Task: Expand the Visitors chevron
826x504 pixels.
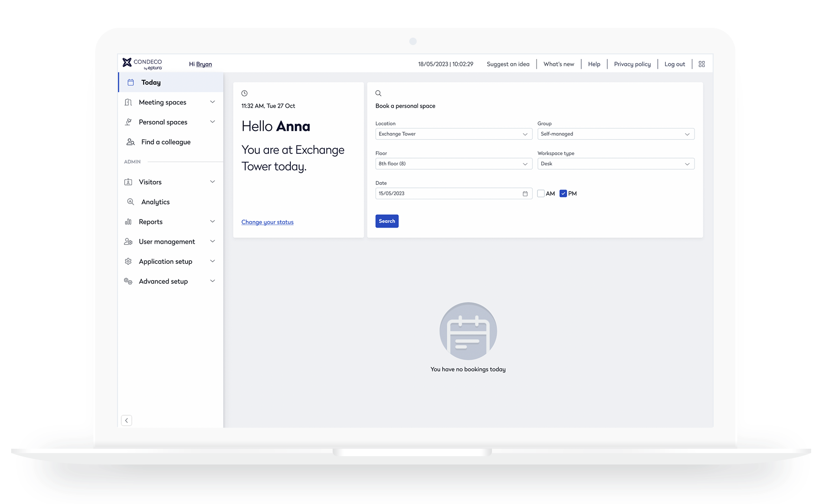Action: [x=212, y=182]
